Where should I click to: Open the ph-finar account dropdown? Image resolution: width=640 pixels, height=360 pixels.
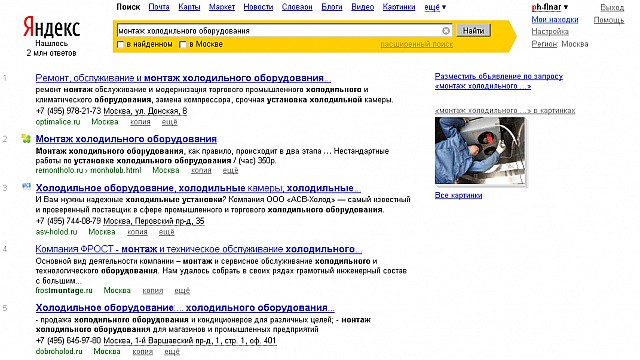tap(549, 7)
